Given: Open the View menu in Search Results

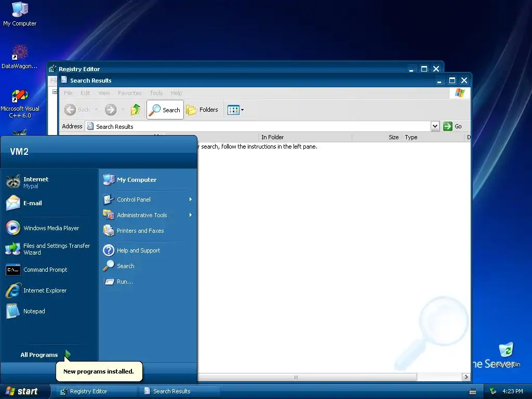Looking at the screenshot, I should point(104,93).
